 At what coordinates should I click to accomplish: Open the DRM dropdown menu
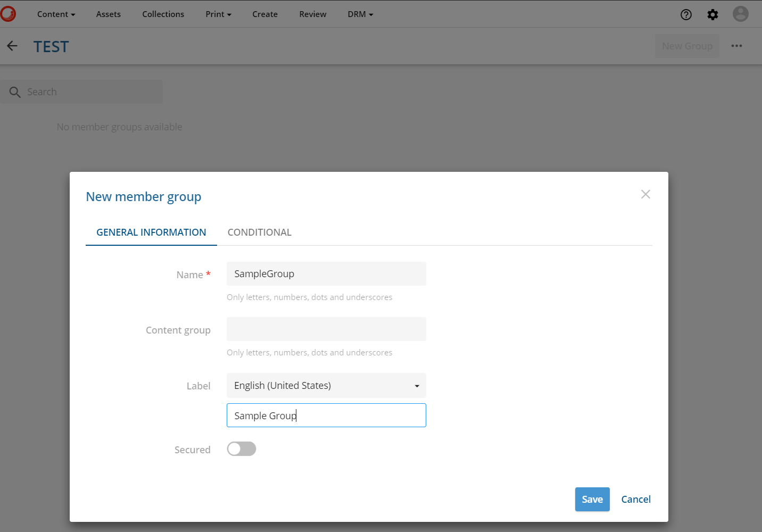(360, 14)
